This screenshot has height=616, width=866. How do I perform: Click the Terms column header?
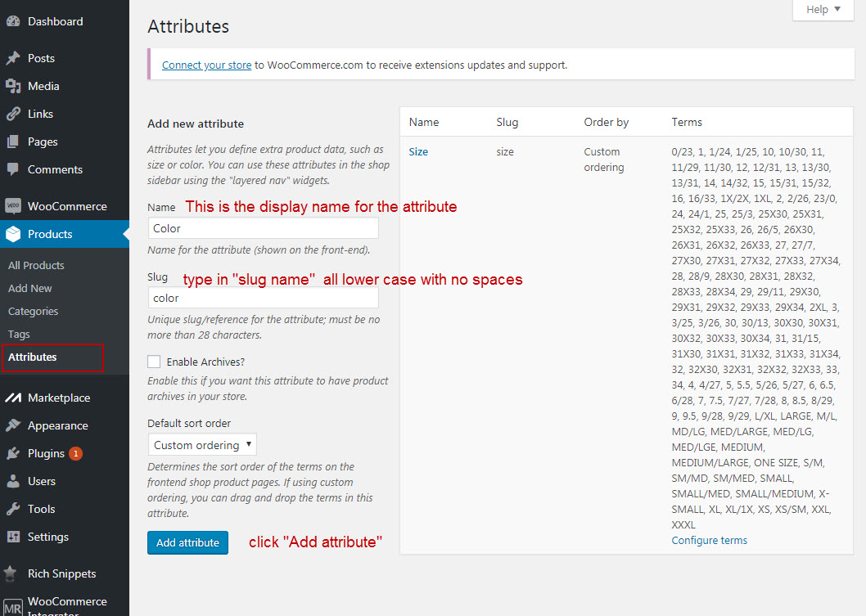pyautogui.click(x=687, y=122)
